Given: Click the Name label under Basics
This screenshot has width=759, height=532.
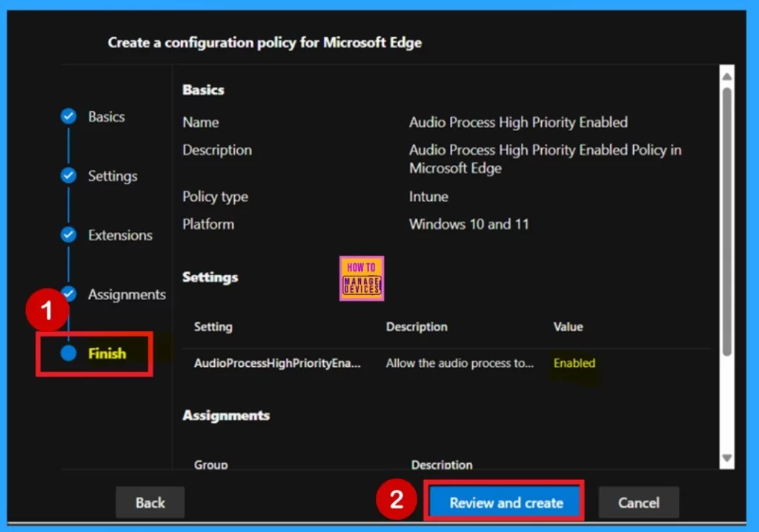Looking at the screenshot, I should [200, 122].
